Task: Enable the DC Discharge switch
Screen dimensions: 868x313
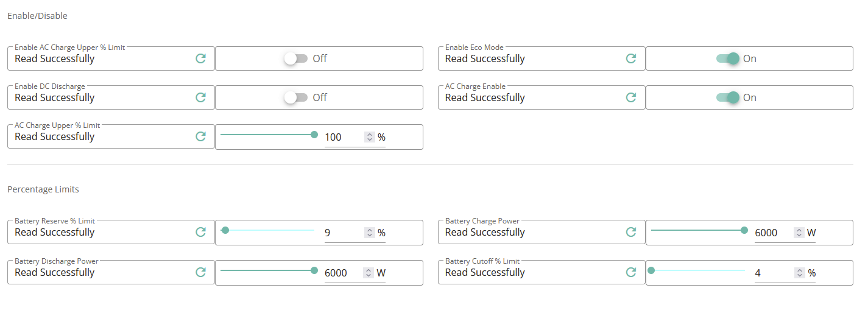Action: tap(296, 97)
